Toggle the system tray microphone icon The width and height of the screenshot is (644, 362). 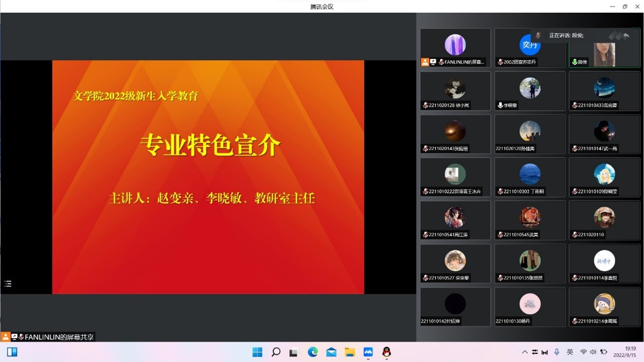coord(557,352)
